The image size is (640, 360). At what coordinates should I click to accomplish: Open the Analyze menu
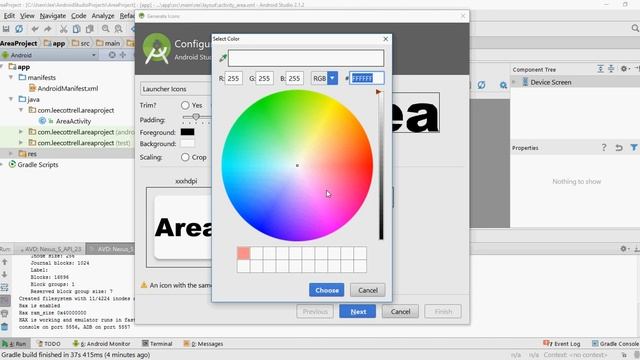pos(103,16)
